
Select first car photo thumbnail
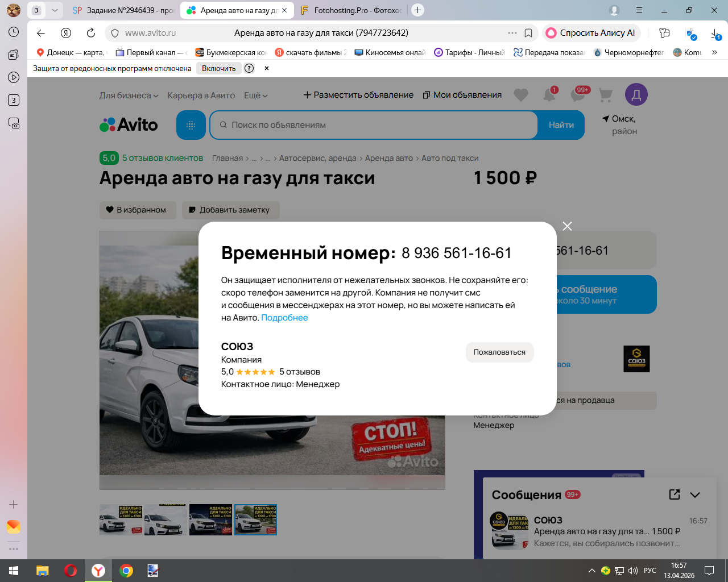pos(121,519)
